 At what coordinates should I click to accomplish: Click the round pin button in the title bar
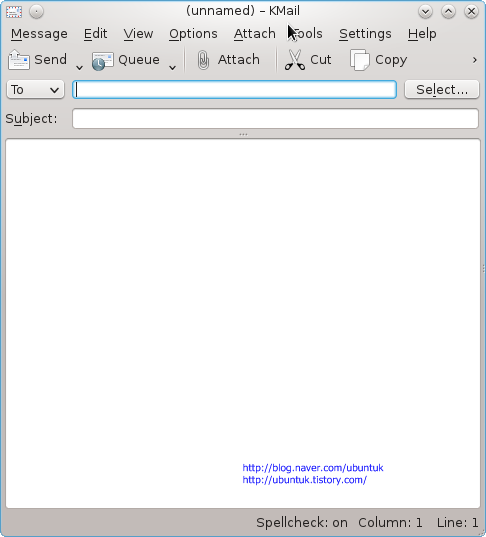(36, 12)
